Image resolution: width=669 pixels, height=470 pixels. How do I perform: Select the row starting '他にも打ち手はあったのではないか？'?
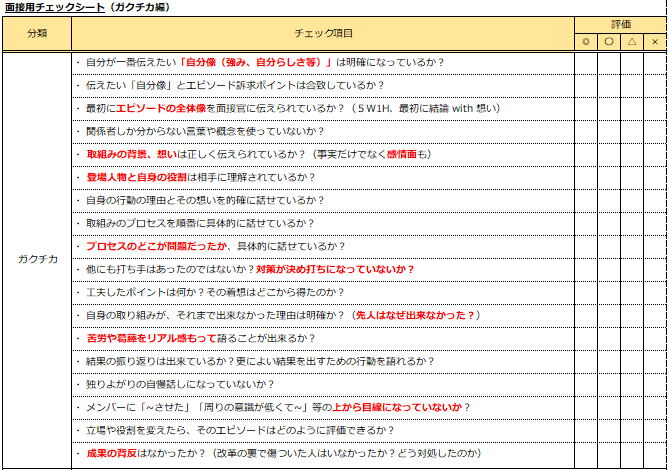coord(323,270)
